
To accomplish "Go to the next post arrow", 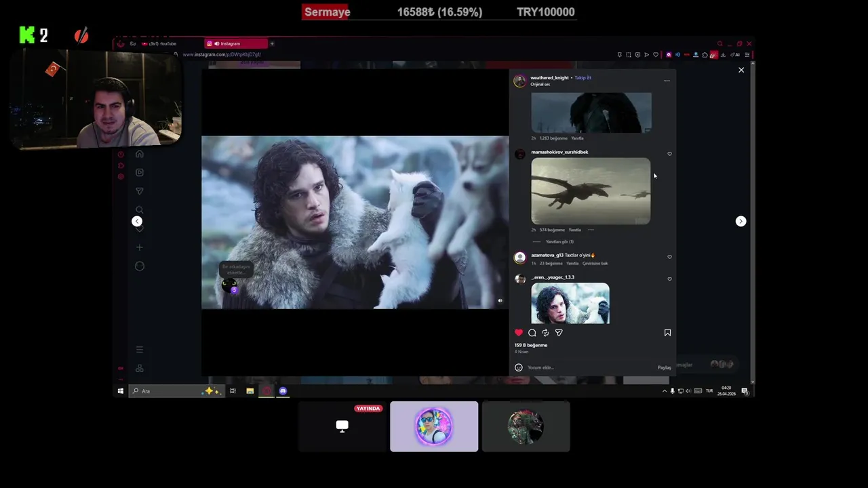I will (741, 221).
